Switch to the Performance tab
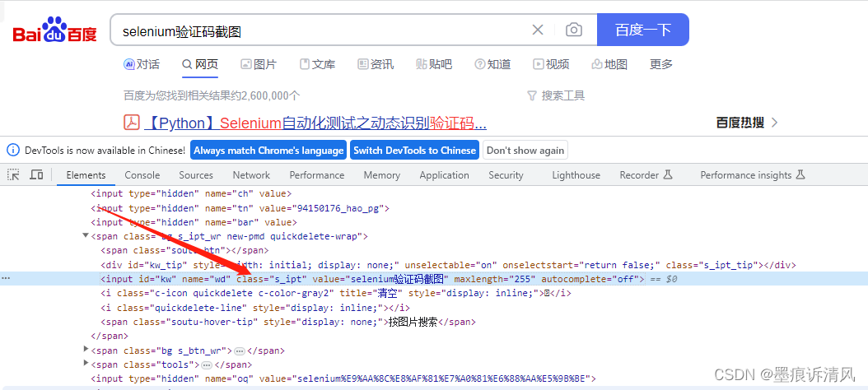This screenshot has width=868, height=390. point(316,174)
